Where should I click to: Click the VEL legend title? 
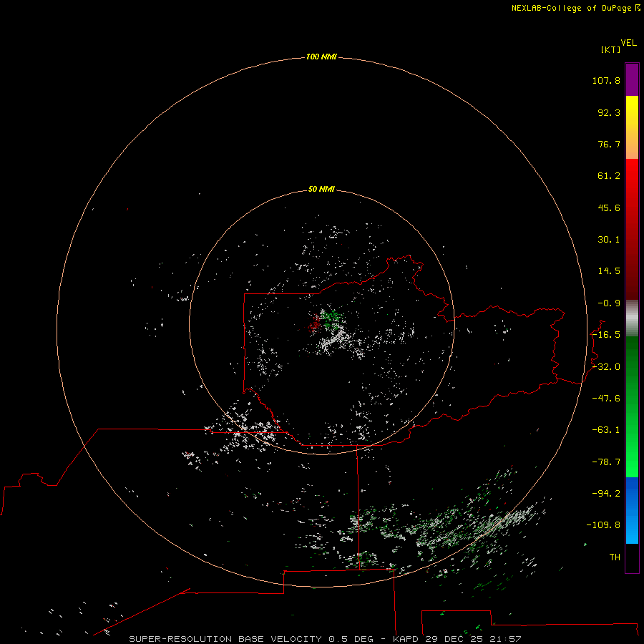click(x=629, y=43)
